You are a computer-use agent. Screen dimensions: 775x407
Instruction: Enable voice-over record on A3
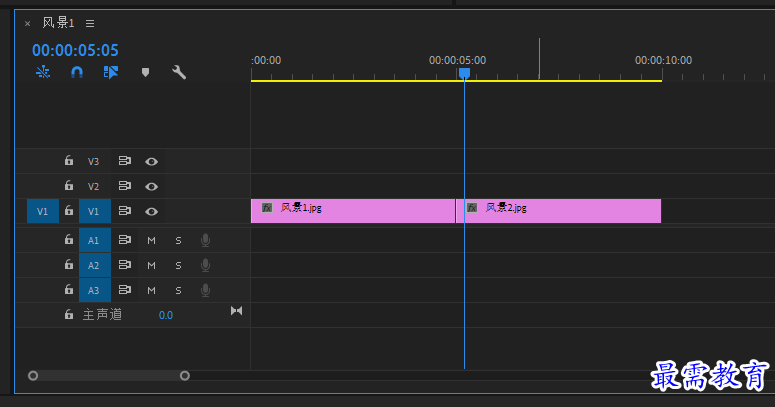pos(206,290)
